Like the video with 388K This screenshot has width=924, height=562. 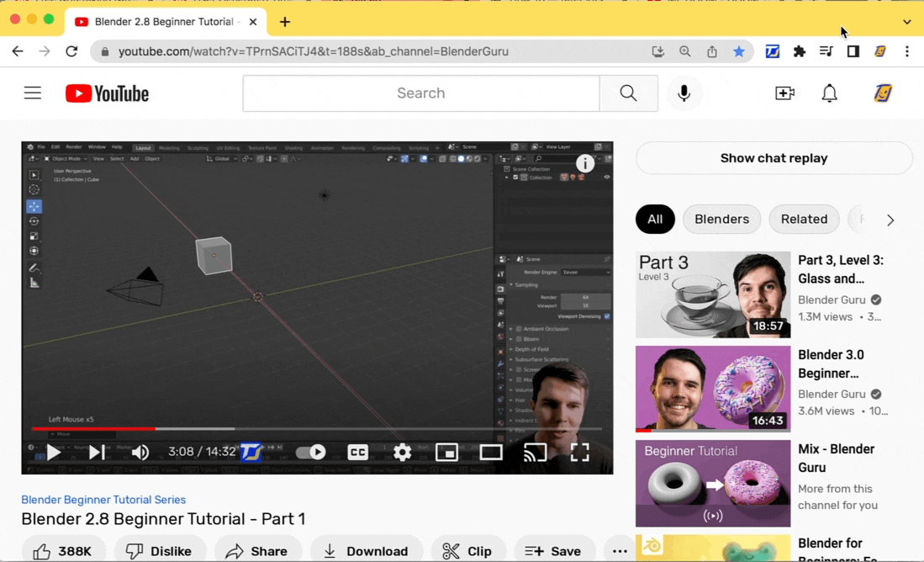pyautogui.click(x=64, y=551)
